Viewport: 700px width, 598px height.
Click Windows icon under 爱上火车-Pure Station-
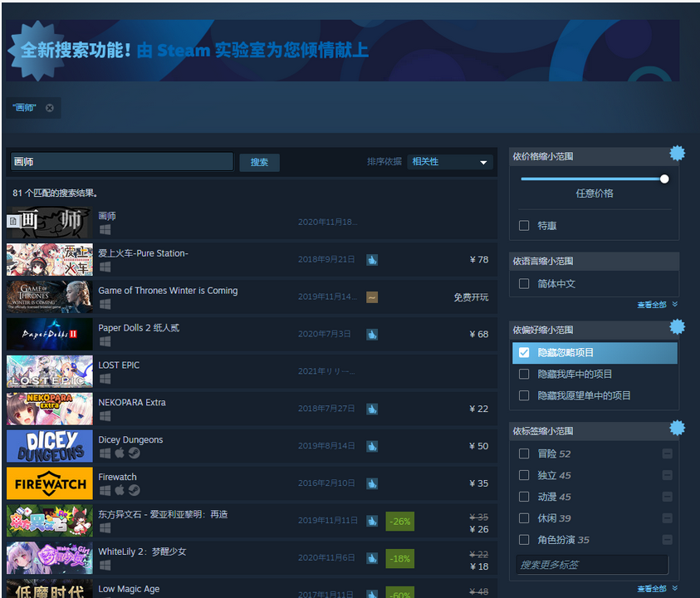[105, 267]
